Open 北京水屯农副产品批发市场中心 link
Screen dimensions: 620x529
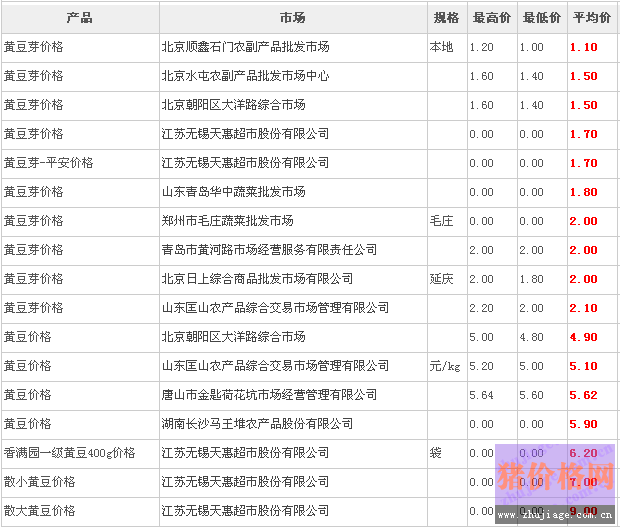[245, 76]
